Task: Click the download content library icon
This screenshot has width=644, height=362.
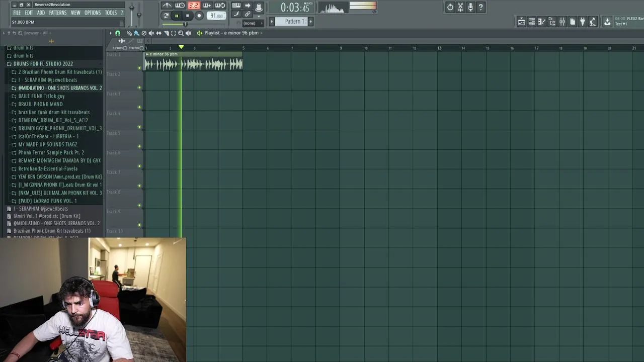Action: click(607, 22)
